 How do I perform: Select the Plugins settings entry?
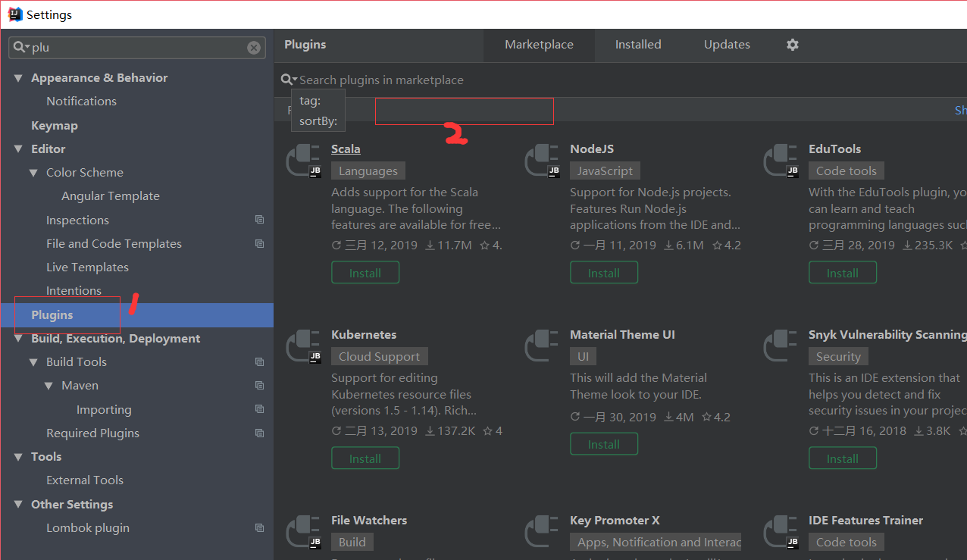point(136,315)
